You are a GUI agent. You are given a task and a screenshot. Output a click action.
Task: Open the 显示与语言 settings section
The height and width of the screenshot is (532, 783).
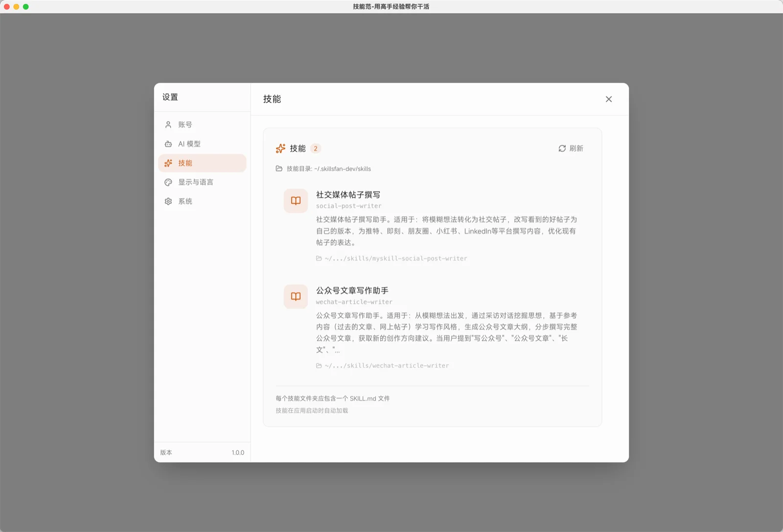pyautogui.click(x=196, y=182)
